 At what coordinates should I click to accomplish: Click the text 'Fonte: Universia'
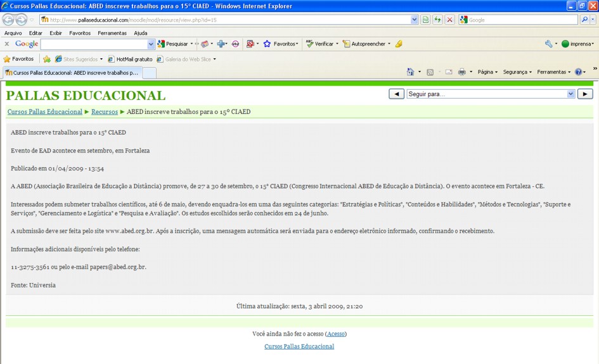click(x=33, y=285)
